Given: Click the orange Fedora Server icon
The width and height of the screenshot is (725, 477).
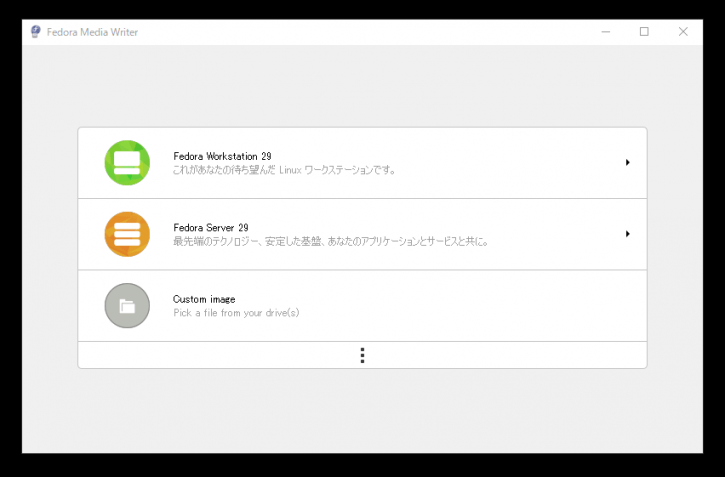Looking at the screenshot, I should [127, 234].
